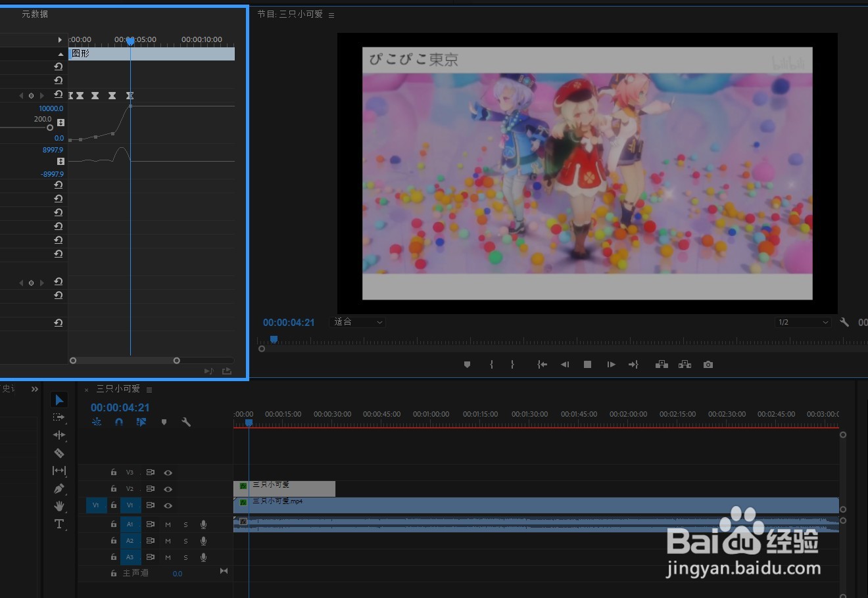Image resolution: width=868 pixels, height=598 pixels.
Task: Export frame with camera icon
Action: click(708, 365)
